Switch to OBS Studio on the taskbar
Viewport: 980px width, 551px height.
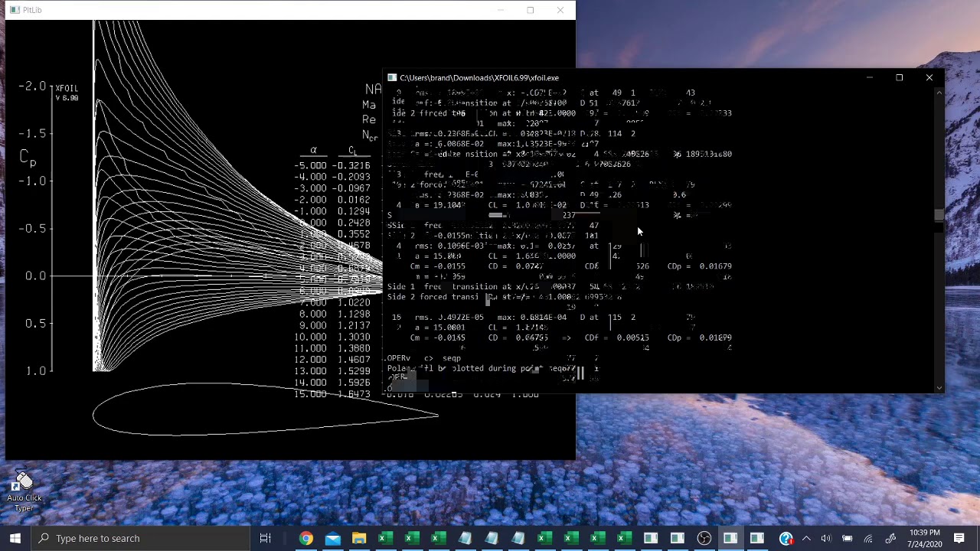[x=704, y=538]
